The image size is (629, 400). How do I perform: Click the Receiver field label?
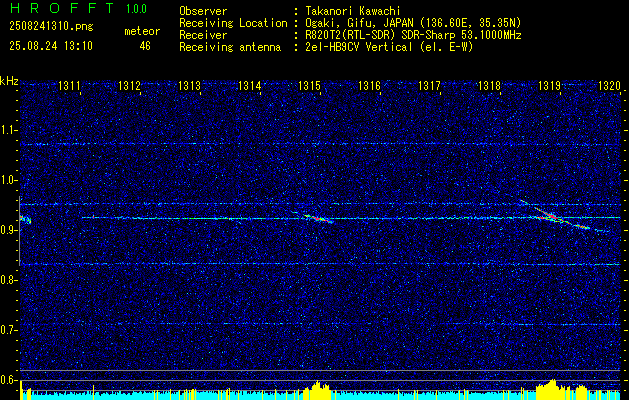tap(203, 35)
